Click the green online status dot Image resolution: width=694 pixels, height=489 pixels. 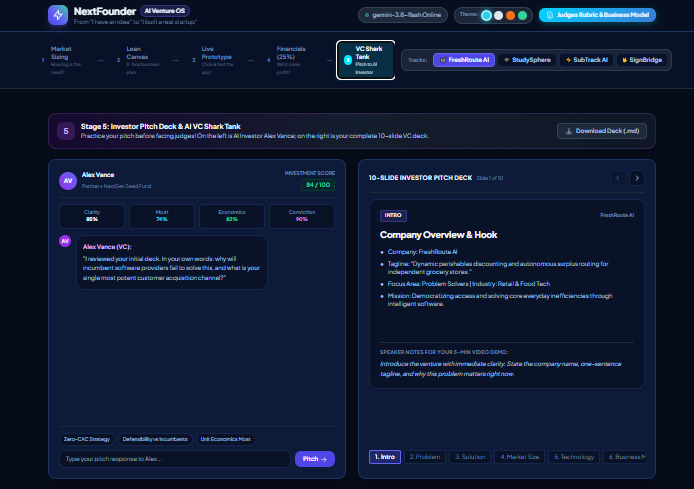tap(367, 15)
